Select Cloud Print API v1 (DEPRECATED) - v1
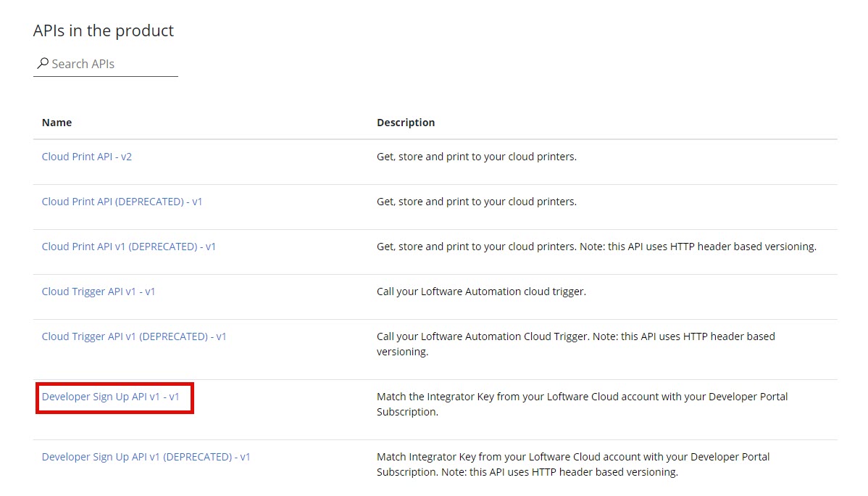Viewport: 868px width, 496px height. pyautogui.click(x=129, y=247)
